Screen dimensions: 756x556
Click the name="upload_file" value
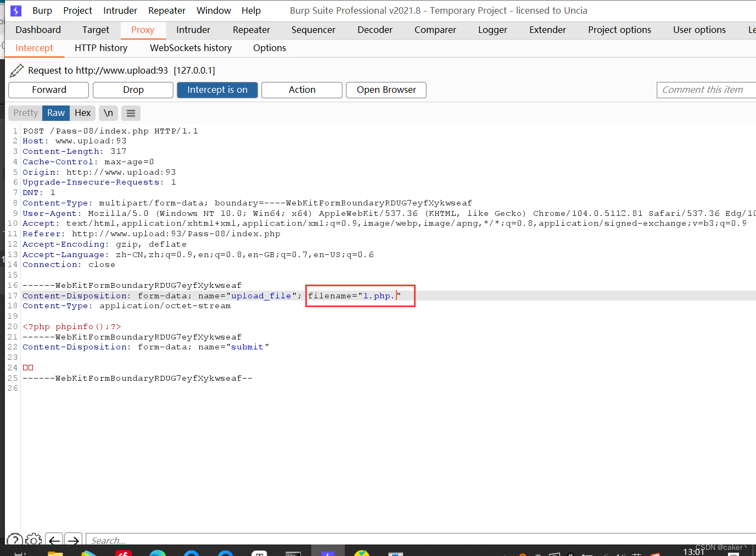tap(261, 296)
